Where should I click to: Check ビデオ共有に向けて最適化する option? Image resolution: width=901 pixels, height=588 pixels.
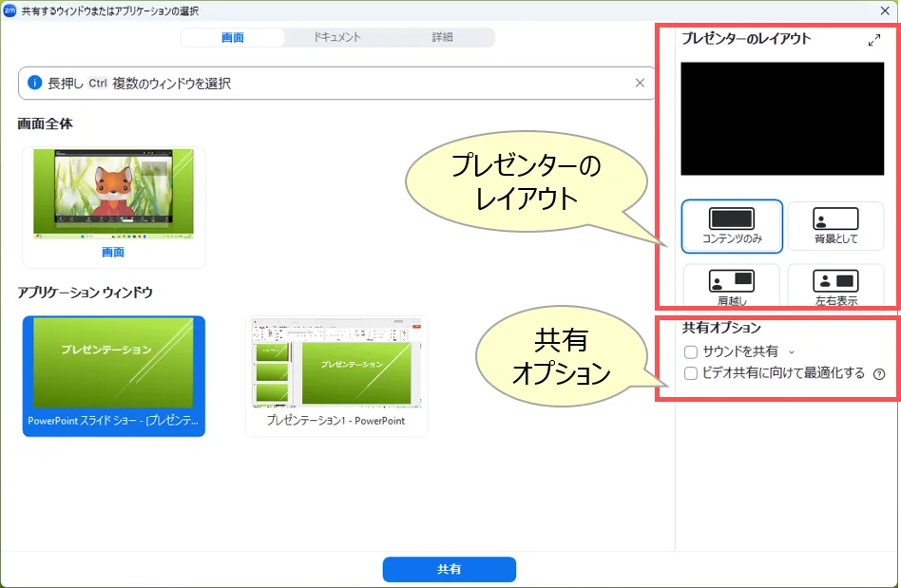pyautogui.click(x=691, y=373)
